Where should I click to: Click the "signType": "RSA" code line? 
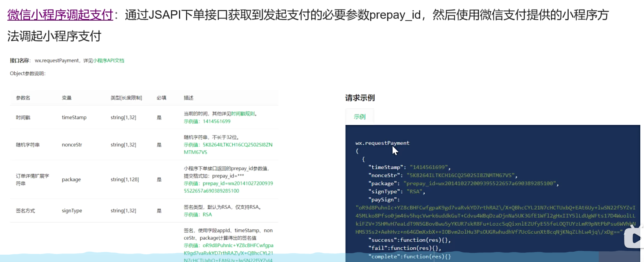tap(397, 191)
